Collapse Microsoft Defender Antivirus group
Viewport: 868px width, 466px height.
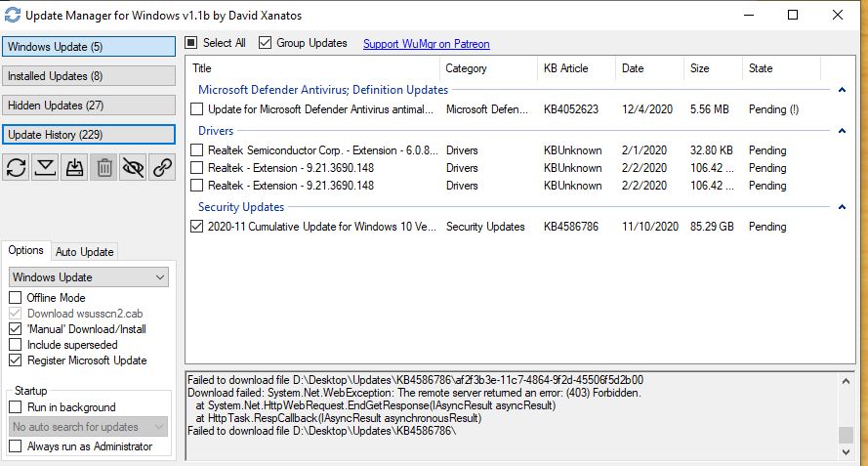coord(841,90)
